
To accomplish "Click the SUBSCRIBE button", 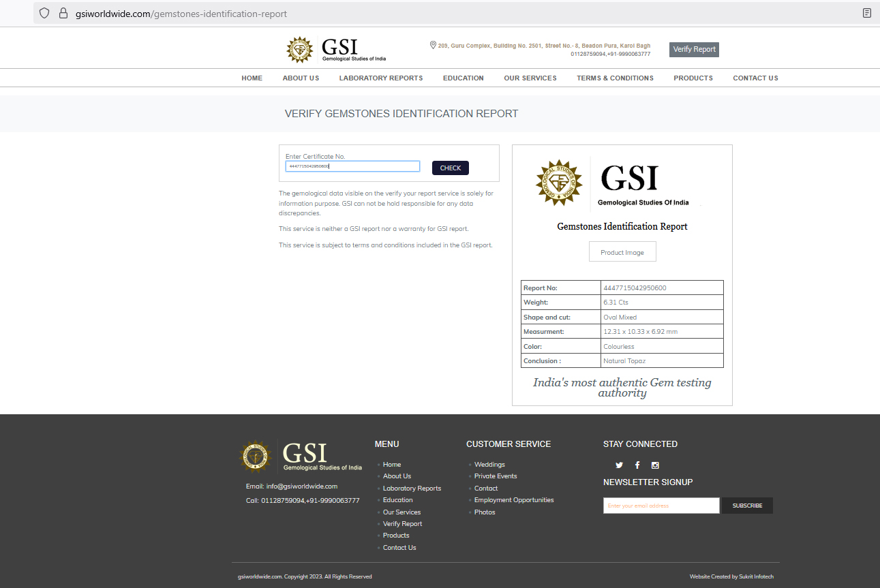I will pyautogui.click(x=747, y=506).
